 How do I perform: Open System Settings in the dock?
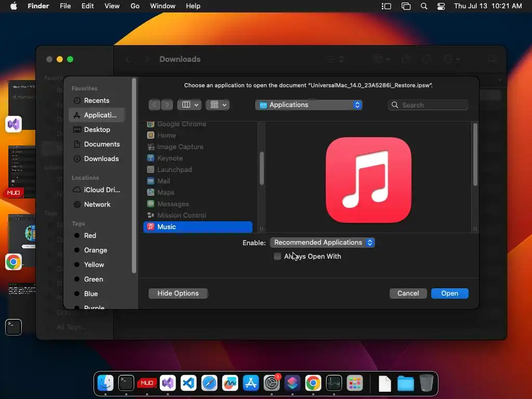[x=271, y=383]
